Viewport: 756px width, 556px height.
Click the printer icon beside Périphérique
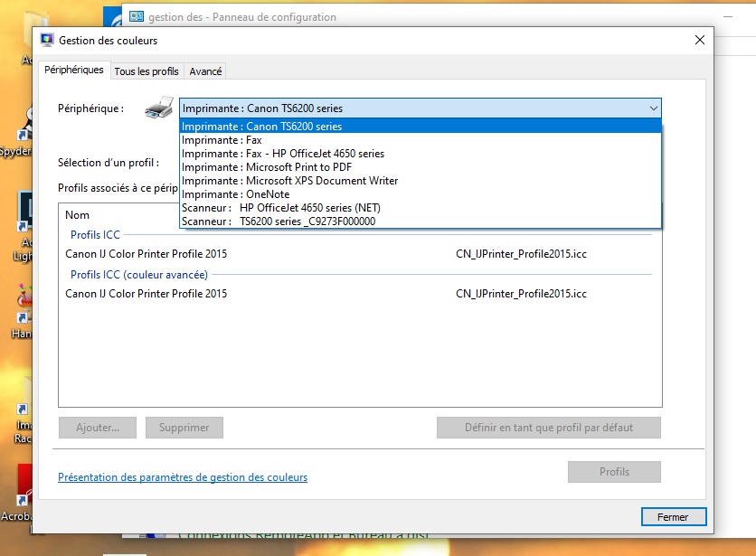(159, 108)
